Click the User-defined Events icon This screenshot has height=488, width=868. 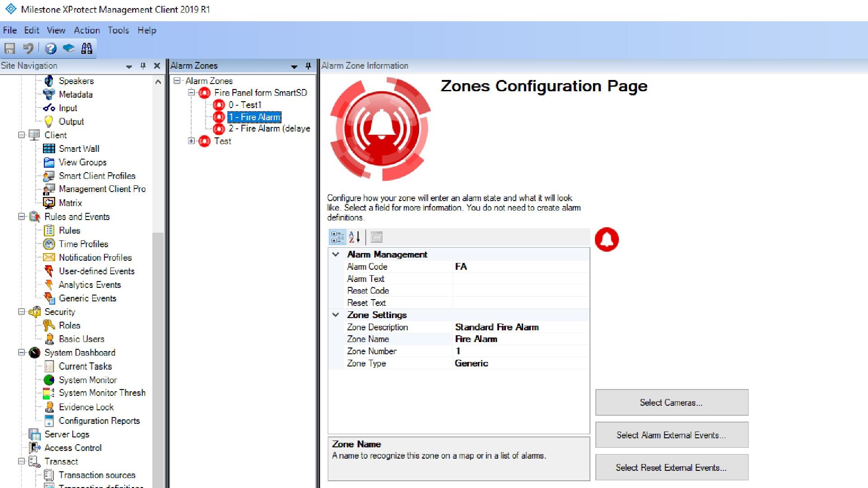(x=49, y=271)
